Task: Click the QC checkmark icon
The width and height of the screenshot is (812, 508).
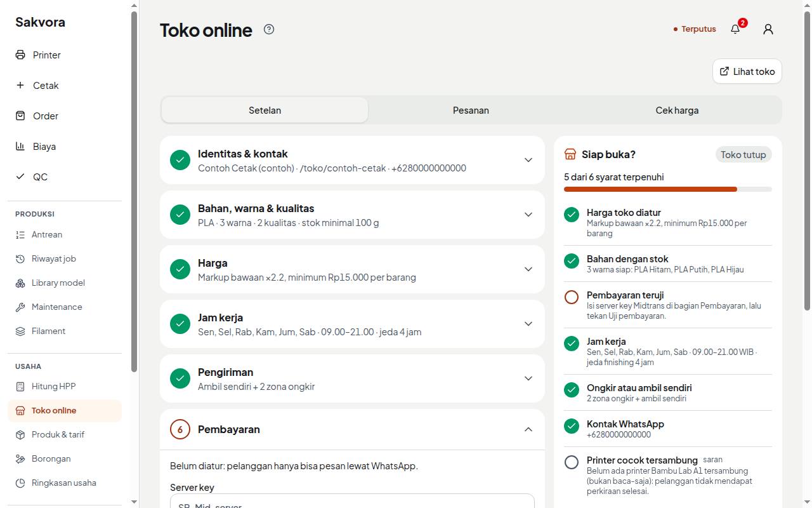Action: pos(20,177)
